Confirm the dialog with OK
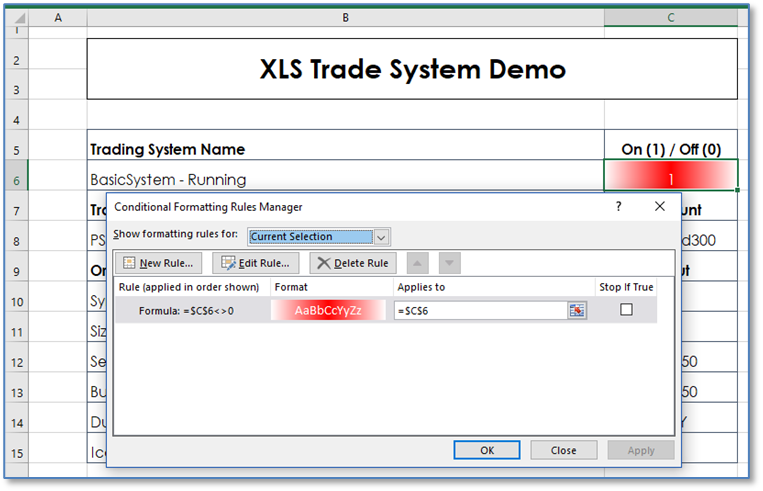 point(486,450)
